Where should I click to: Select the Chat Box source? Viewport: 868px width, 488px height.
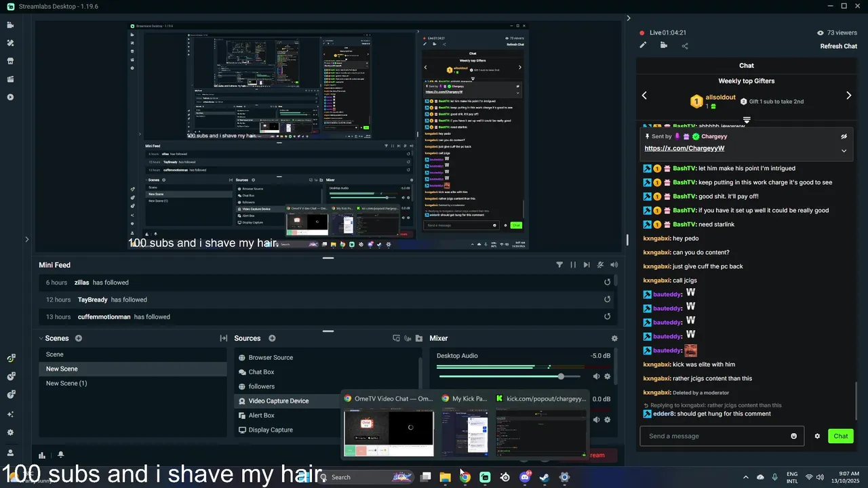[x=328, y=372]
